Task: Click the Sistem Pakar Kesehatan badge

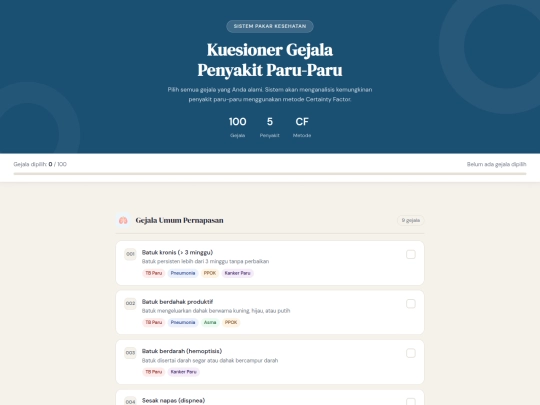Action: [x=270, y=26]
